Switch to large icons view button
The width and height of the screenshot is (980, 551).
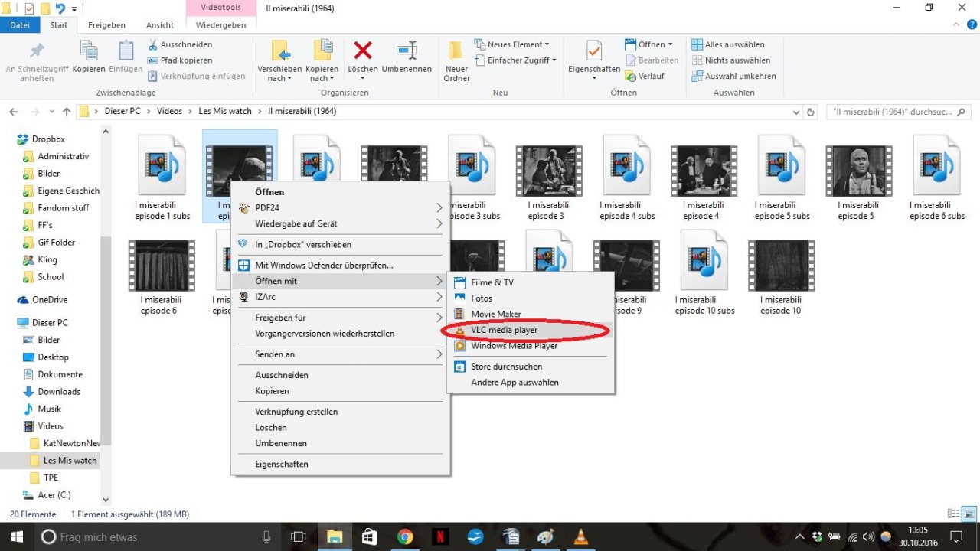coord(969,514)
